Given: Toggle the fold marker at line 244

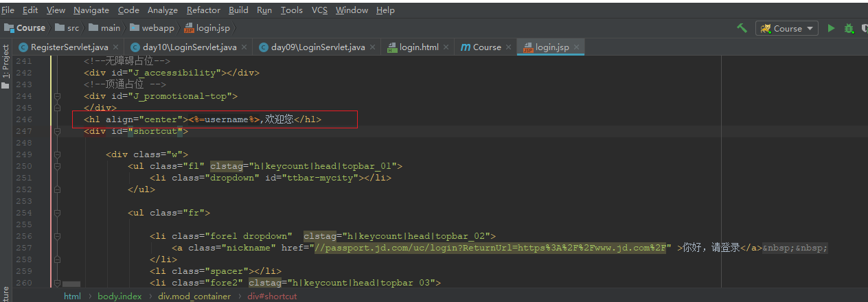Looking at the screenshot, I should (57, 97).
